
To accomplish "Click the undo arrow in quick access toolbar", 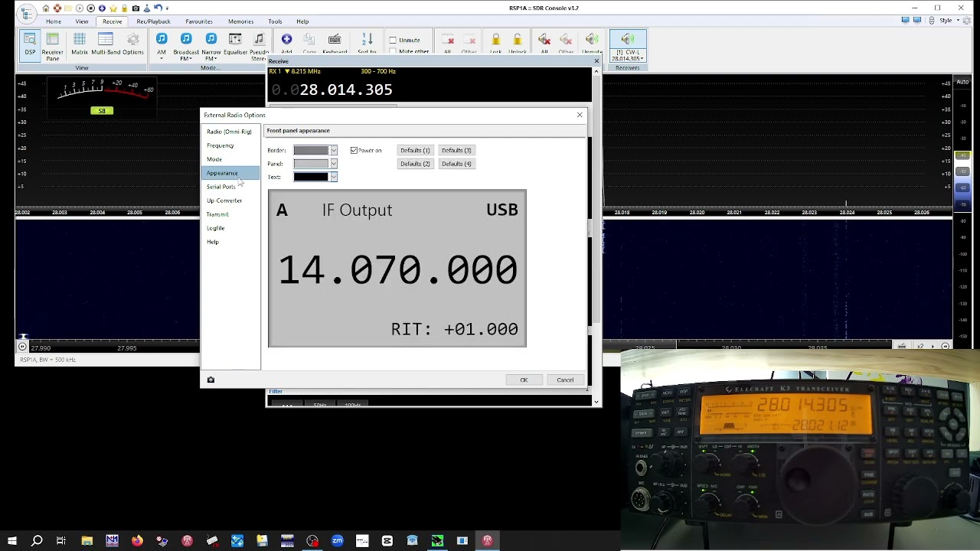I will 158,8.
